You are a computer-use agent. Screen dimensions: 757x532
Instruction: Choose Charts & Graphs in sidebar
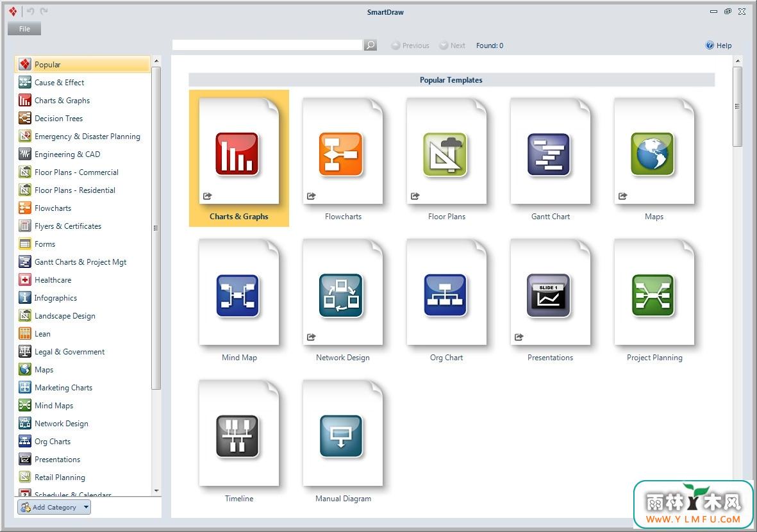(x=83, y=101)
